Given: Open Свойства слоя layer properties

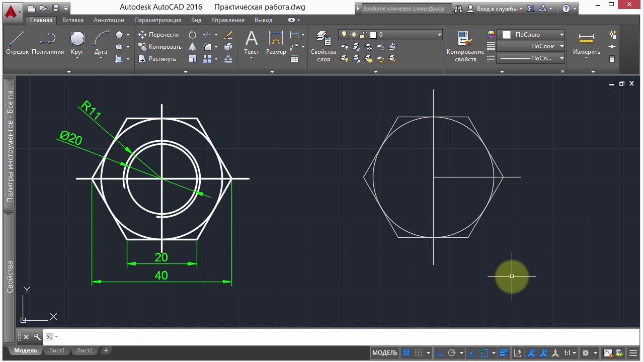Looking at the screenshot, I should coord(323,46).
